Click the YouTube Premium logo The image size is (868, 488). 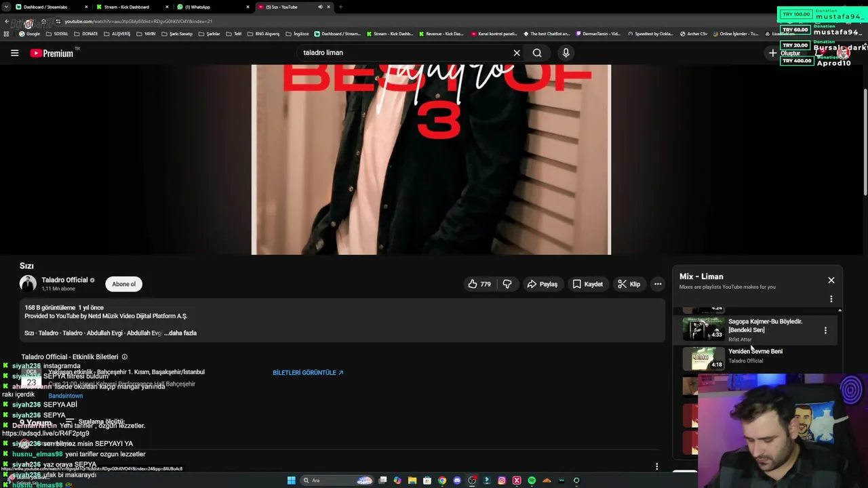click(52, 53)
